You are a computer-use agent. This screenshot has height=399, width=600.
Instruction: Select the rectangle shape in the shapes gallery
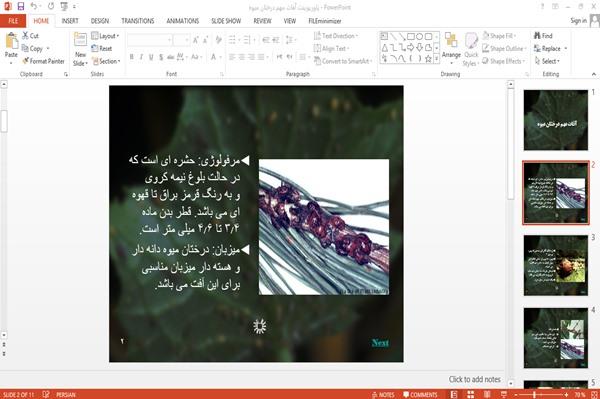tap(411, 37)
